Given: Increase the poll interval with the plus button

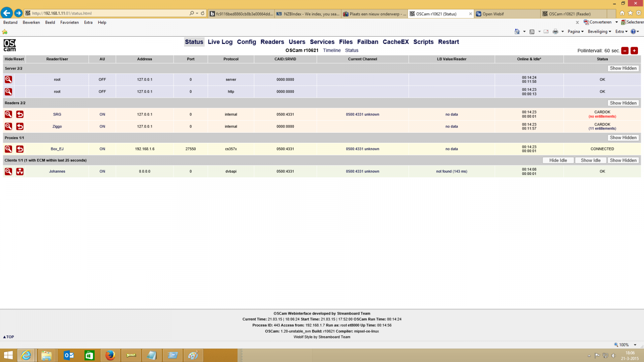Looking at the screenshot, I should tap(634, 51).
